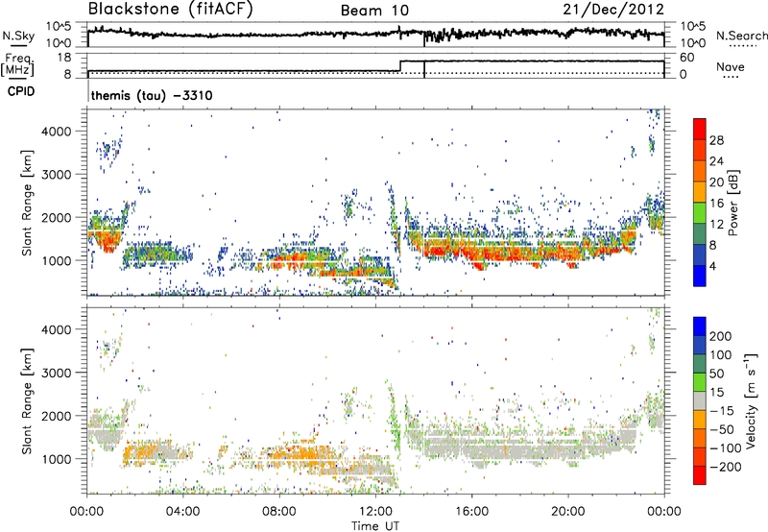Click the 12 label on Power colorbar
This screenshot has width=768, height=532.
(x=716, y=225)
